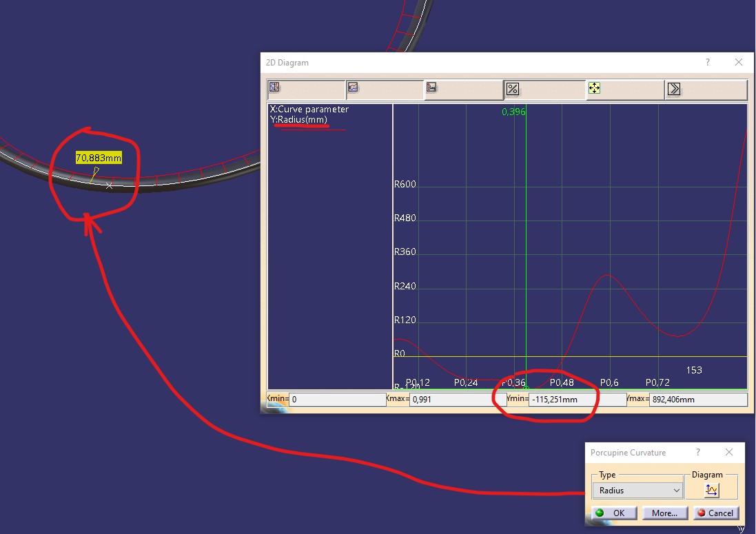This screenshot has width=756, height=534.
Task: Open the curvature Diagram graph icon
Action: click(x=711, y=490)
